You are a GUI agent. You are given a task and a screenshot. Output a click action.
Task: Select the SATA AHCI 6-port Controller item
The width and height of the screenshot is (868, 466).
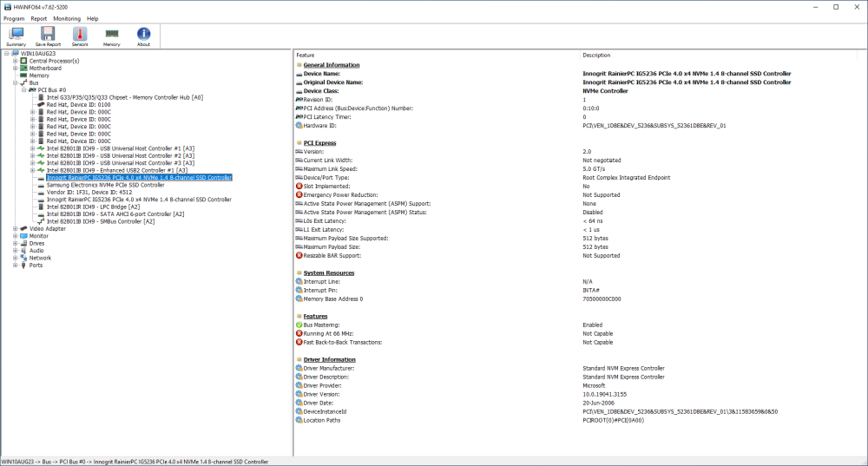tap(115, 214)
